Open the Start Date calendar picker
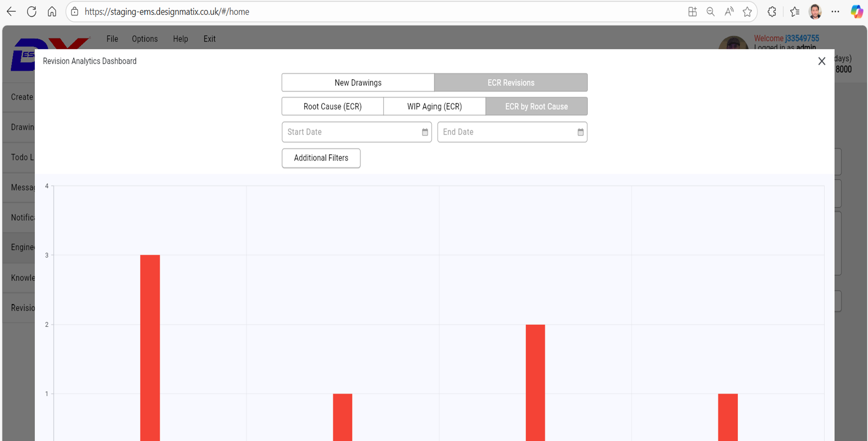This screenshot has width=868, height=441. 425,132
